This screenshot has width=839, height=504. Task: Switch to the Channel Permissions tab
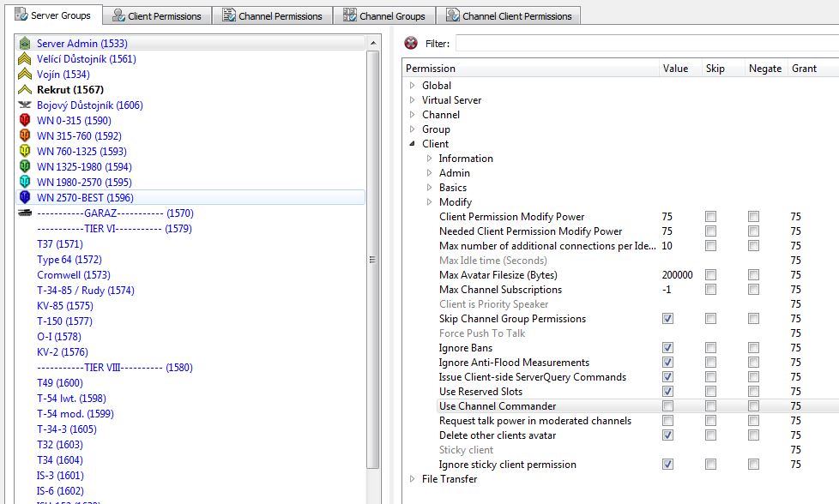pos(273,15)
